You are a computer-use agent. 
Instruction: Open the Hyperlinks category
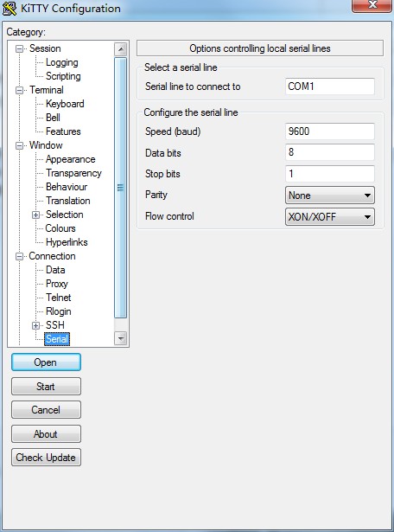pos(67,242)
